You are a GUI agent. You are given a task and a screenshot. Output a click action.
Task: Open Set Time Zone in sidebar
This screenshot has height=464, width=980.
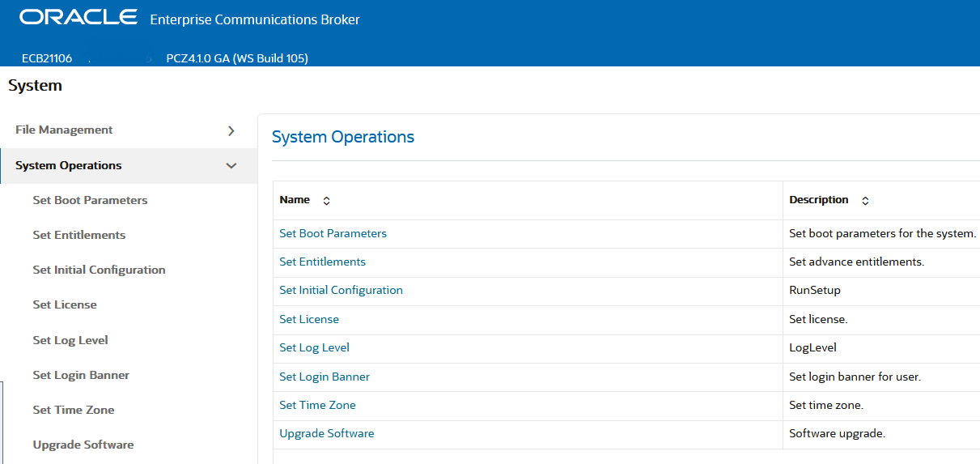click(x=74, y=410)
